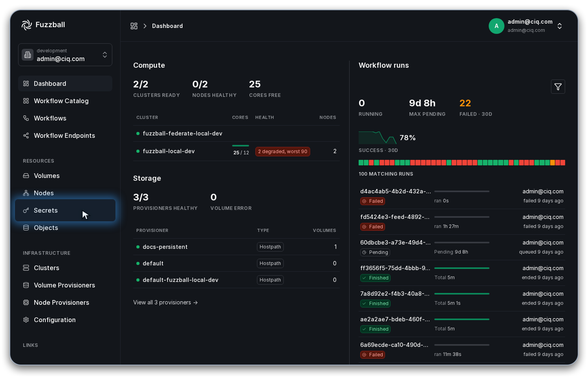Click the organization building icon in the switcher
The height and width of the screenshot is (378, 588).
(28, 55)
